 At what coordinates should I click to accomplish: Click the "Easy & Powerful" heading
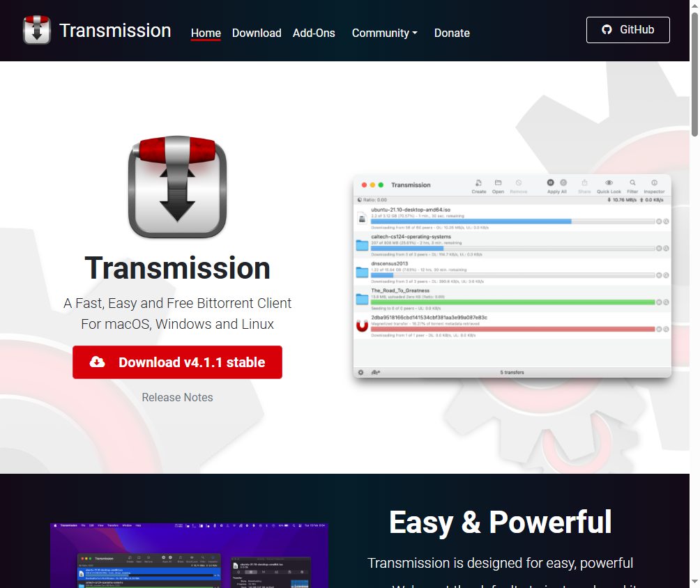click(500, 522)
